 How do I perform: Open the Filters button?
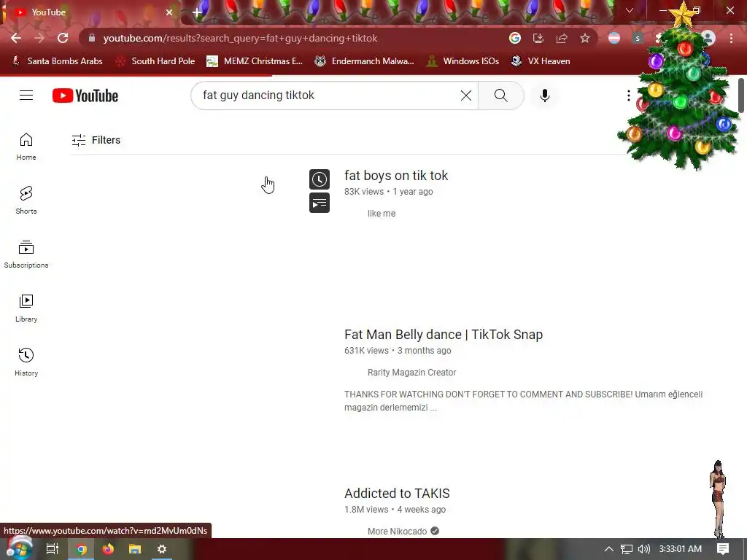click(96, 140)
